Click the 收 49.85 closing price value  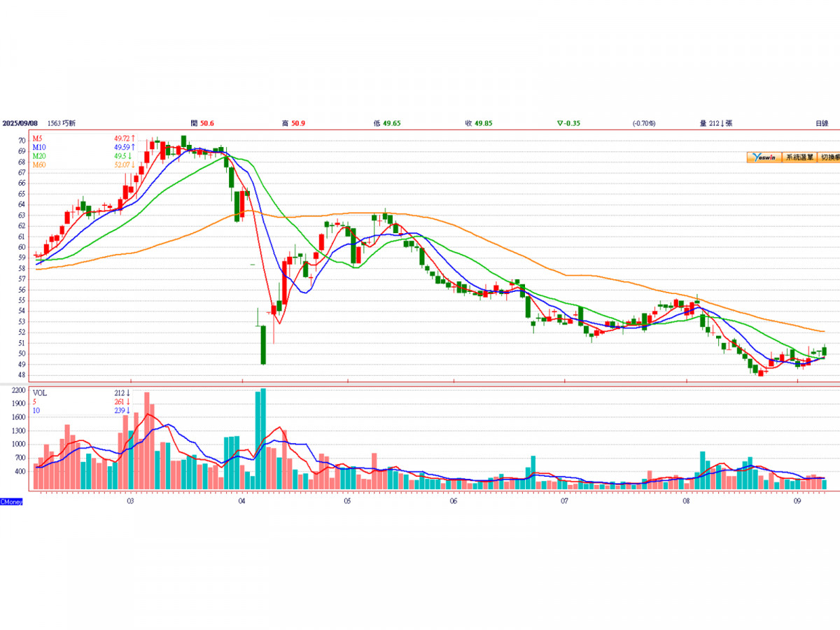click(x=479, y=123)
